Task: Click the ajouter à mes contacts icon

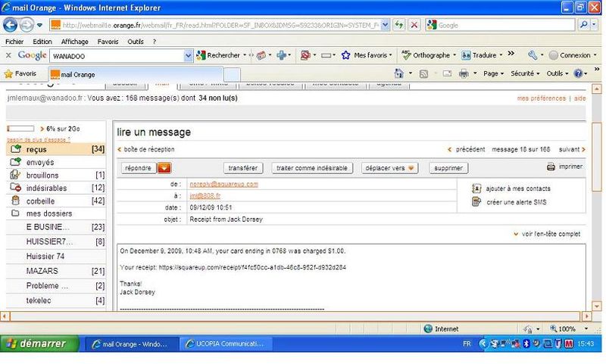Action: tap(476, 188)
